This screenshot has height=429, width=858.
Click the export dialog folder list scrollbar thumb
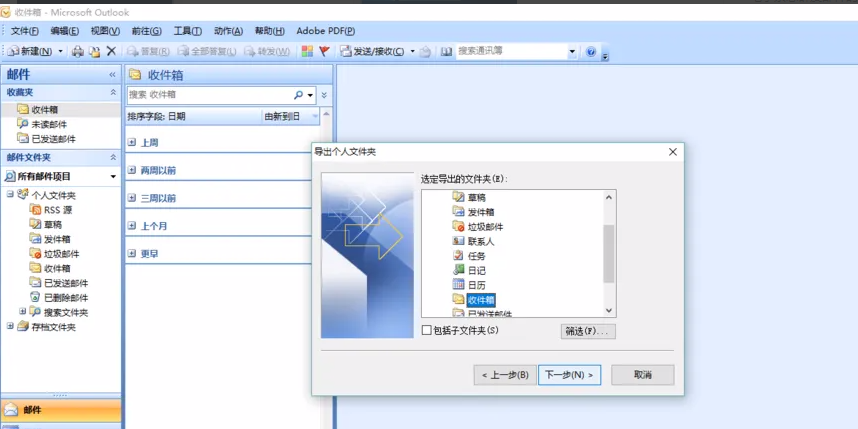point(609,254)
